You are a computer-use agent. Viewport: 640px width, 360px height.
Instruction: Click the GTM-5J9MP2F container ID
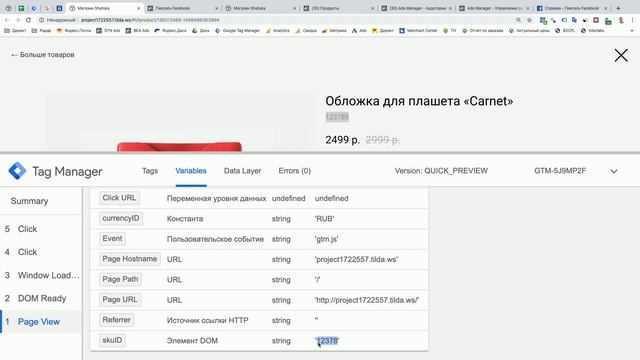tap(560, 171)
